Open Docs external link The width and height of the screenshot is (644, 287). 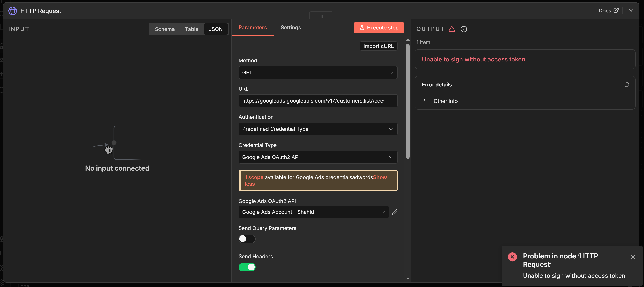(608, 10)
